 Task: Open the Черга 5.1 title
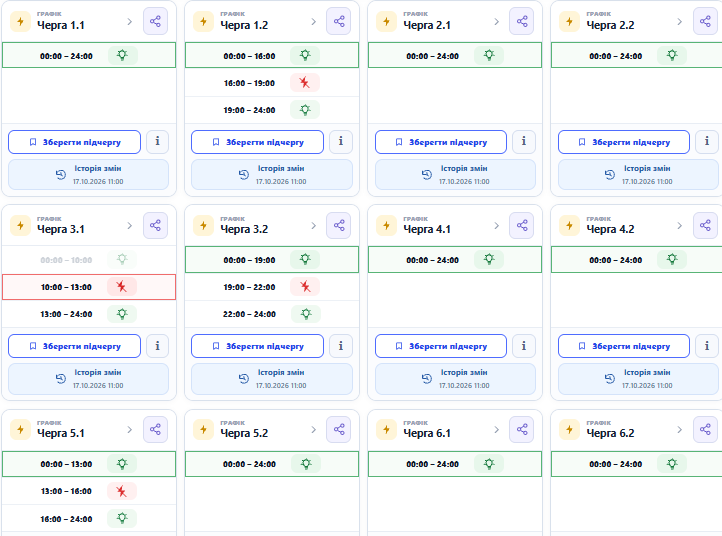pyautogui.click(x=61, y=433)
